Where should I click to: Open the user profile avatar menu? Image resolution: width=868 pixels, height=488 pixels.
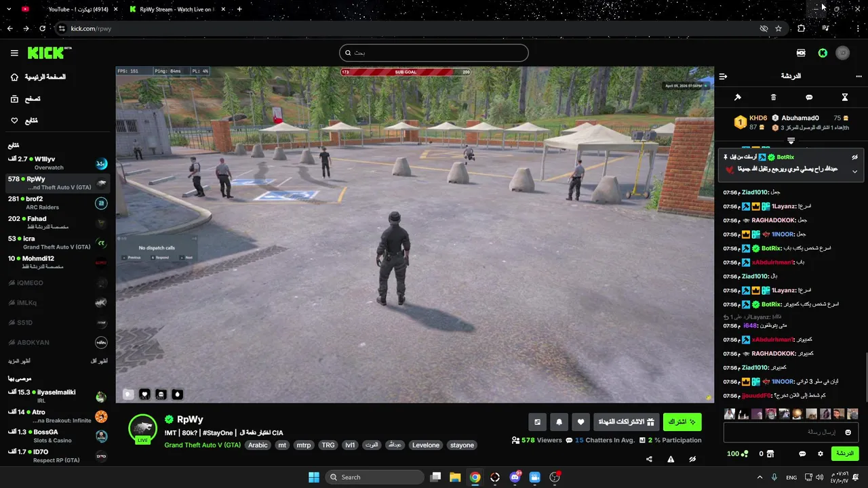click(x=843, y=53)
